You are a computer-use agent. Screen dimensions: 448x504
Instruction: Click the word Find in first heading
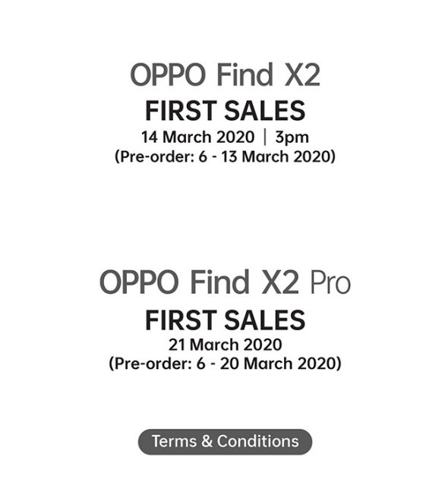click(245, 74)
